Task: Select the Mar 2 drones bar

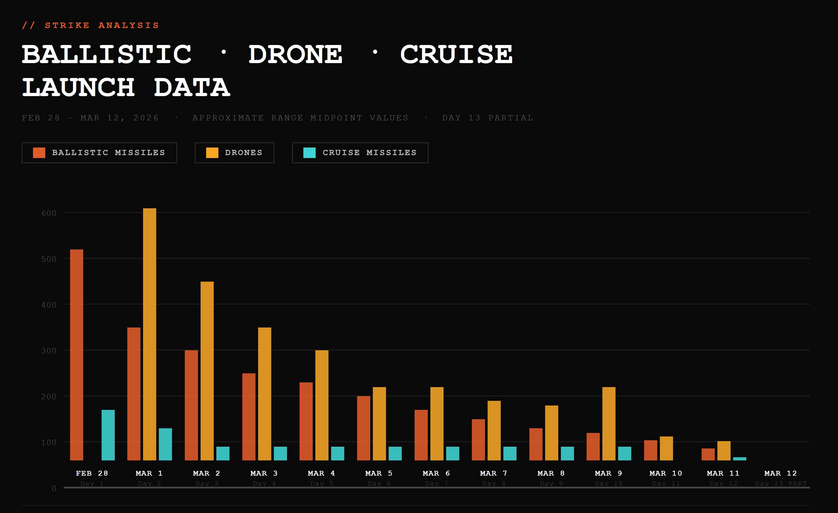Action: [x=207, y=370]
